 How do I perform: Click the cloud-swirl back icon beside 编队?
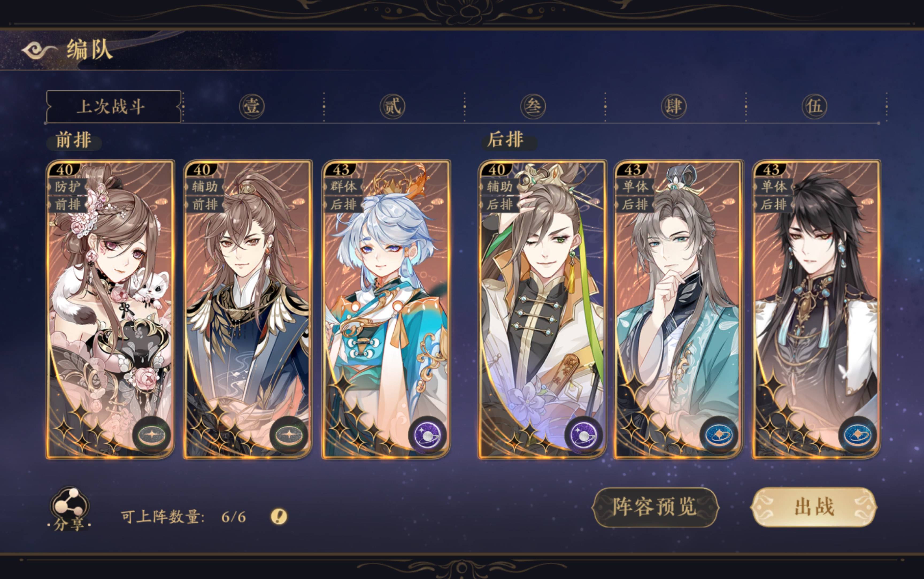(39, 50)
